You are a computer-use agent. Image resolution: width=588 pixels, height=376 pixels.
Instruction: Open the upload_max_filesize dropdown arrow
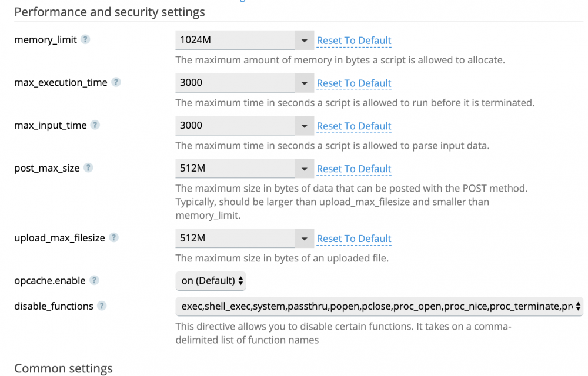303,239
